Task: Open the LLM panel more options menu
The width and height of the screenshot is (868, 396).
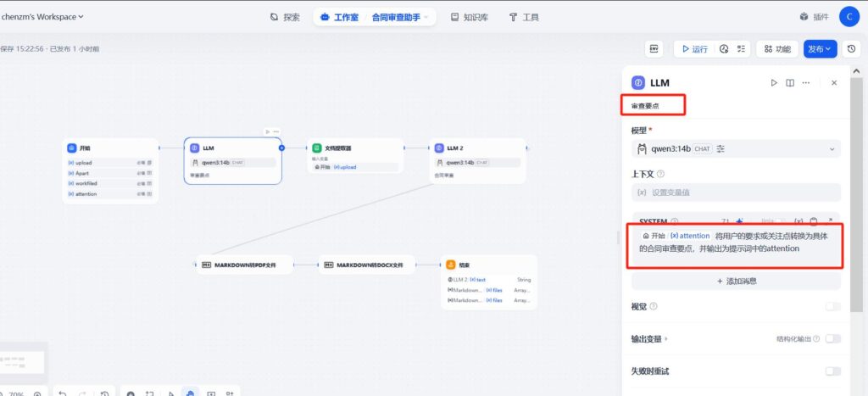Action: coord(805,83)
